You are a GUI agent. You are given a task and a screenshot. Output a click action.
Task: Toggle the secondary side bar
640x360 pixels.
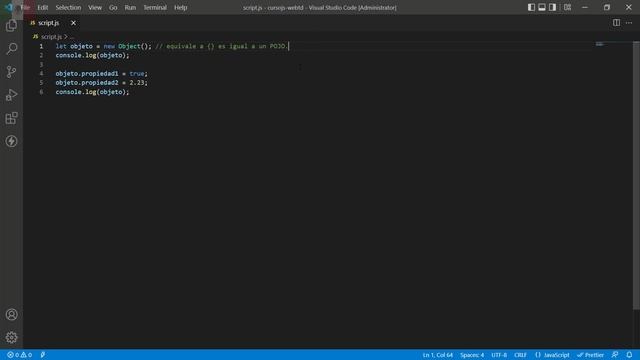pos(552,7)
